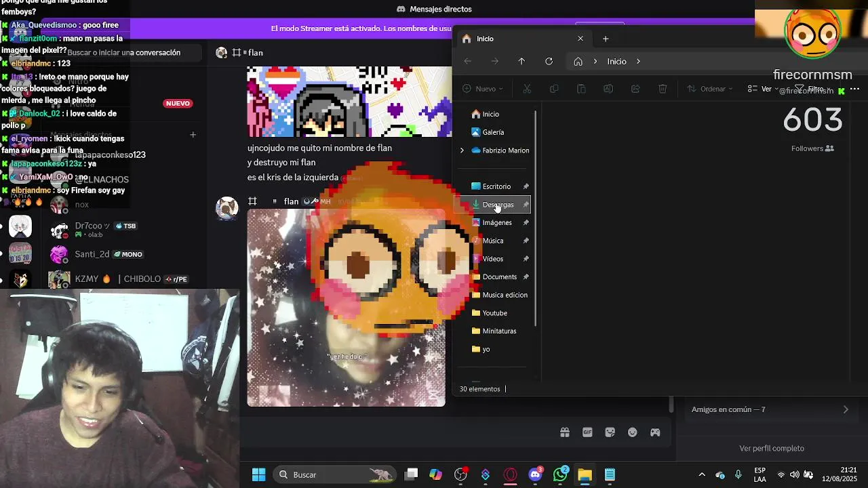Open Copilot from the taskbar
Screen dimensions: 868x488
[x=435, y=474]
